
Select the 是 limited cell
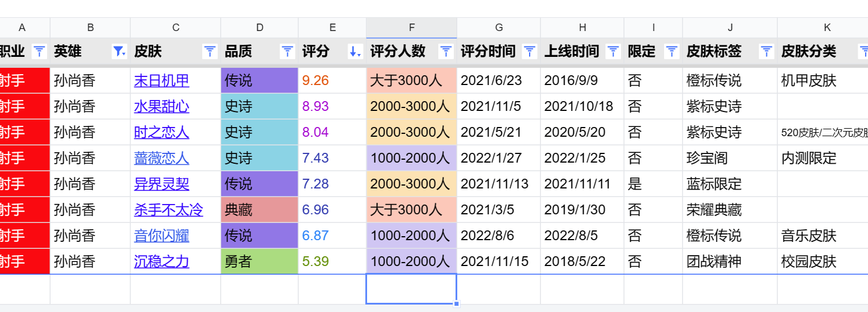pyautogui.click(x=654, y=184)
